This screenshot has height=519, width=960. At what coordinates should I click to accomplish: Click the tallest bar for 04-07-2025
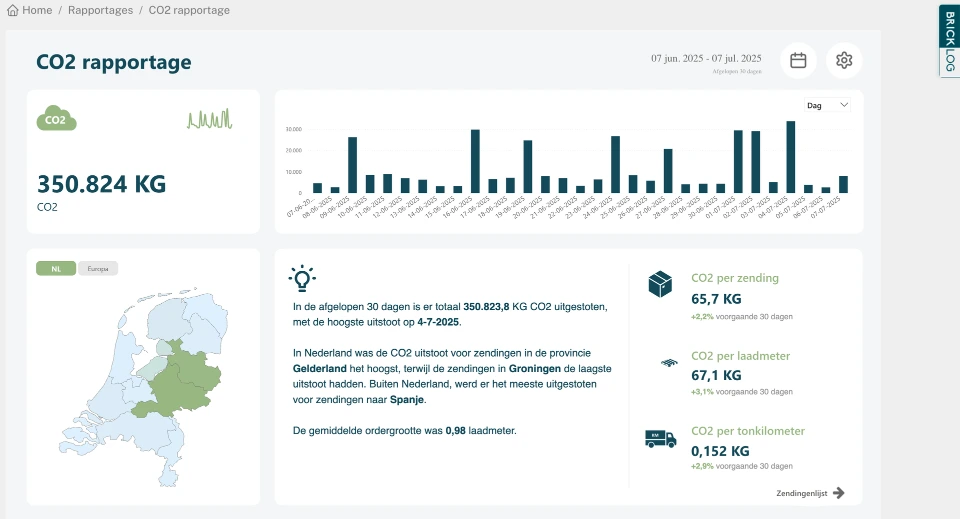[x=791, y=157]
